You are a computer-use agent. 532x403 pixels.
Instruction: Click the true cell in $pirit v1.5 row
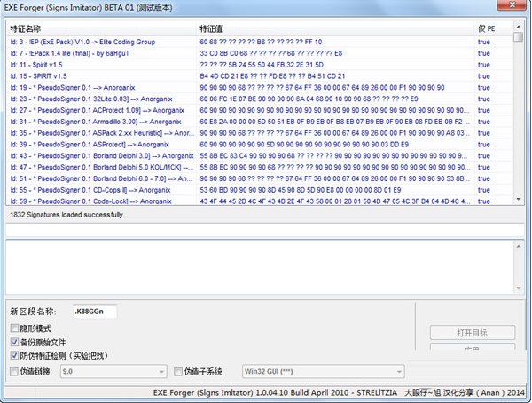pos(484,65)
